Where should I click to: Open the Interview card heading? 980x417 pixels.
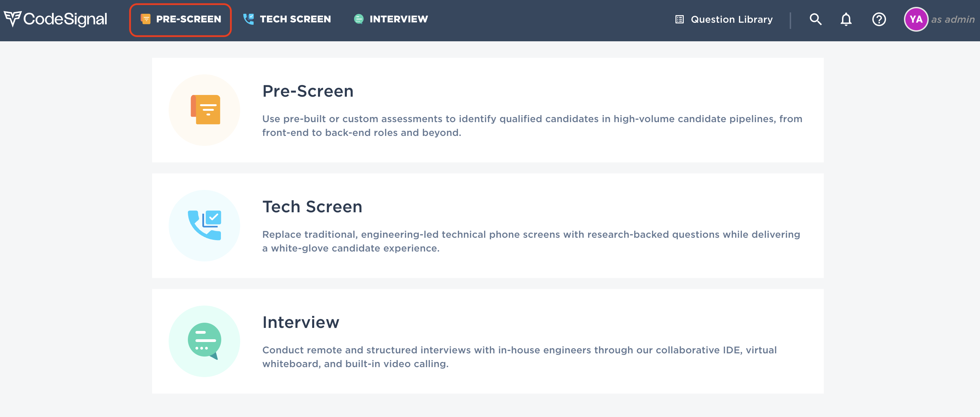[x=300, y=323]
